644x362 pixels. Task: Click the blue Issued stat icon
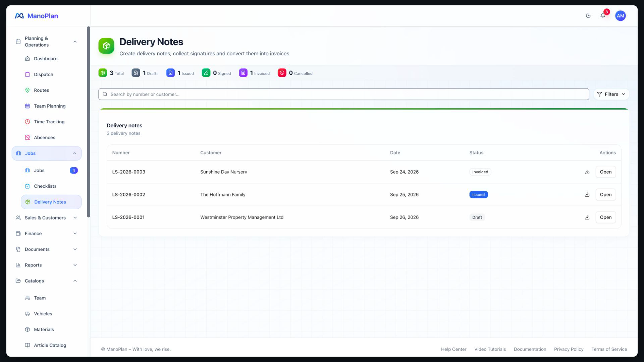tap(170, 73)
